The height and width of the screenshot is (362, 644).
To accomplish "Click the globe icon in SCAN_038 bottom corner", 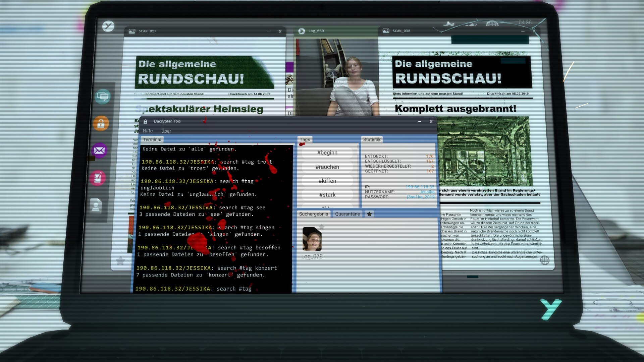I will coord(545,260).
